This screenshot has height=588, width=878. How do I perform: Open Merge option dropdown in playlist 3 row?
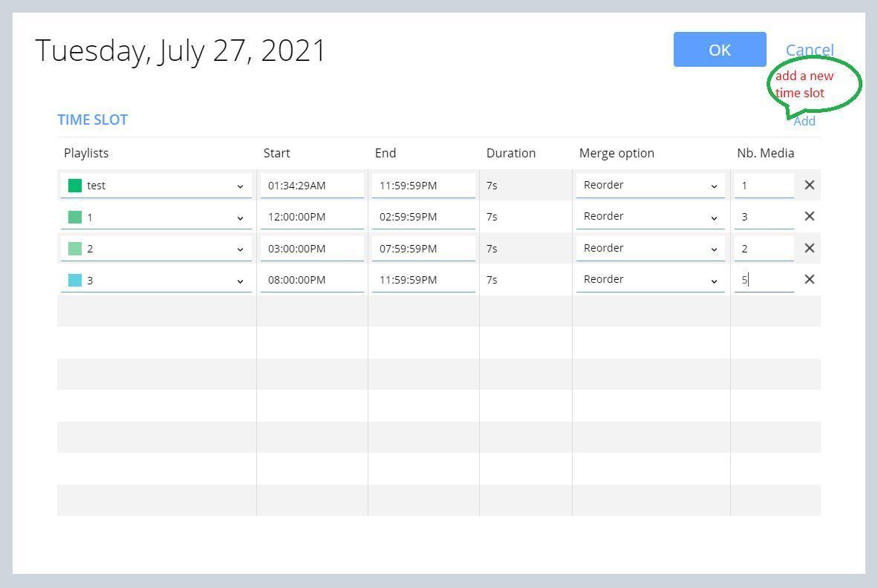(650, 279)
